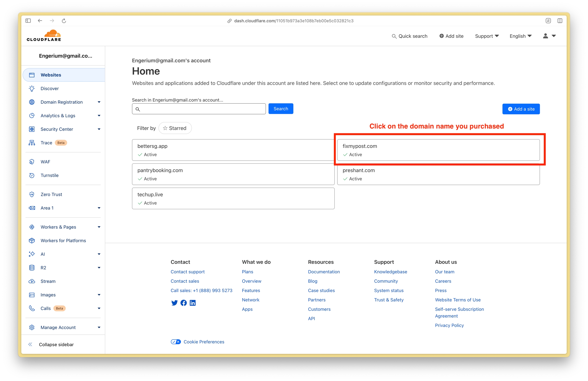Expand the R2 section arrow
Image resolution: width=588 pixels, height=381 pixels.
[x=99, y=267]
